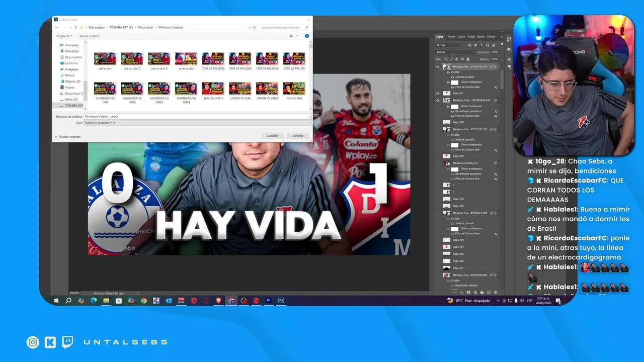This screenshot has height=362, width=644.
Task: Open the Normal blend mode dropdown
Action: [455, 52]
